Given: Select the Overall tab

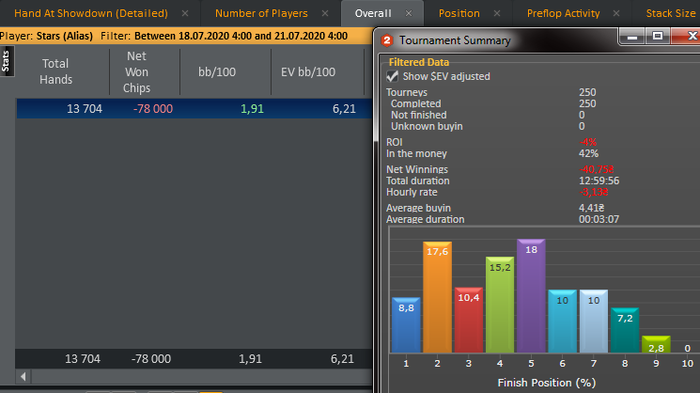Looking at the screenshot, I should click(x=373, y=13).
